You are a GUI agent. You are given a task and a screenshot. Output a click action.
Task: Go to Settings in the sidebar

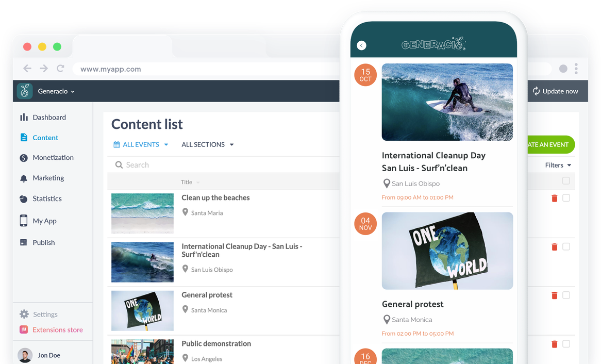click(45, 315)
